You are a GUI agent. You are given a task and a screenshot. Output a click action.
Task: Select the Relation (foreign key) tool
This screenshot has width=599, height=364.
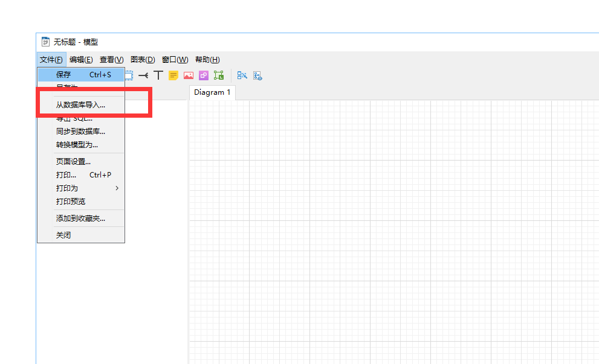coord(143,75)
